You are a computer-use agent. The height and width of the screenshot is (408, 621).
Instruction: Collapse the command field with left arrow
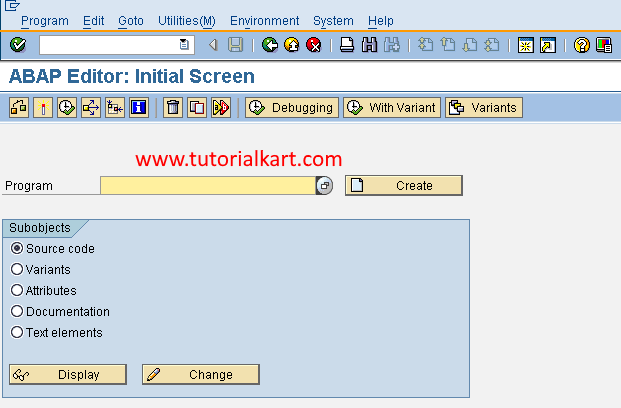(213, 45)
